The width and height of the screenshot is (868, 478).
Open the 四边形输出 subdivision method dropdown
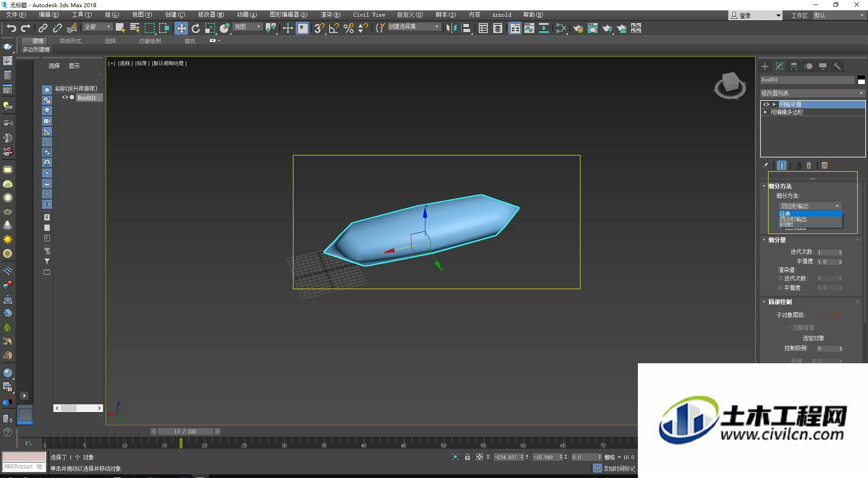pos(810,206)
